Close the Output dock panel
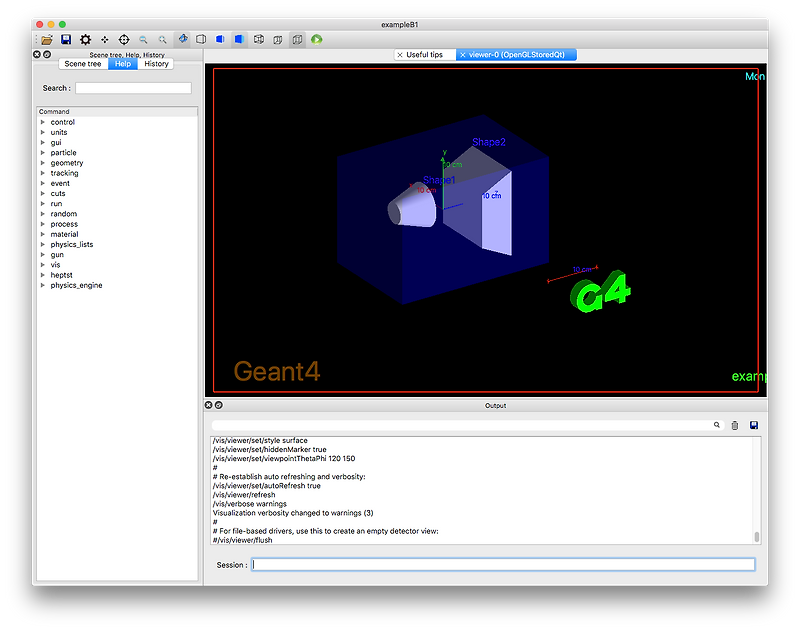800x631 pixels. tap(208, 405)
